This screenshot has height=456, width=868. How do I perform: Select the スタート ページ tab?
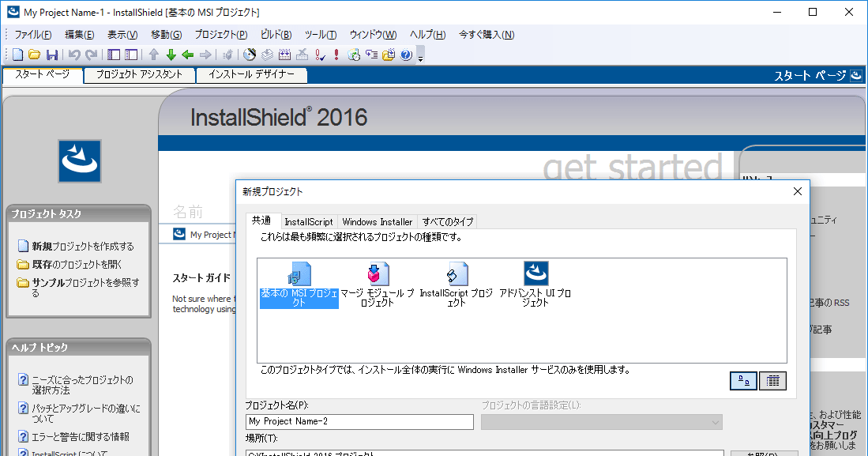click(43, 75)
